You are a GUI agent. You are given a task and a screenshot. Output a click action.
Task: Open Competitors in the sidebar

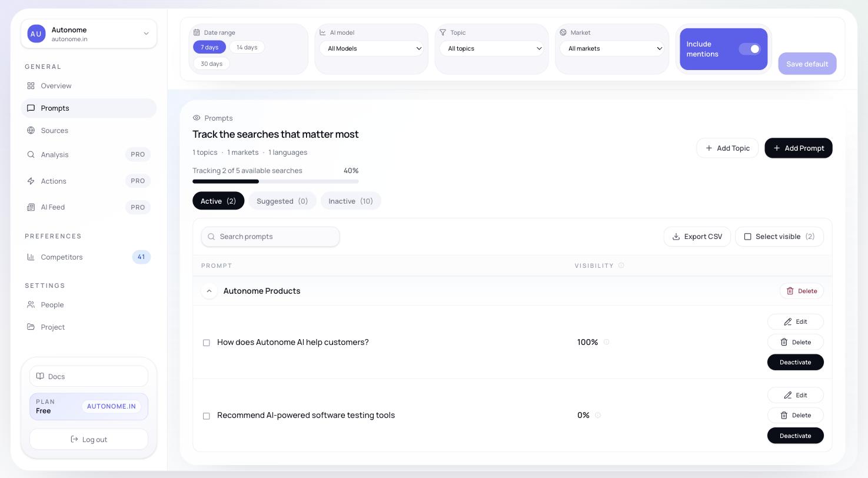click(x=89, y=257)
